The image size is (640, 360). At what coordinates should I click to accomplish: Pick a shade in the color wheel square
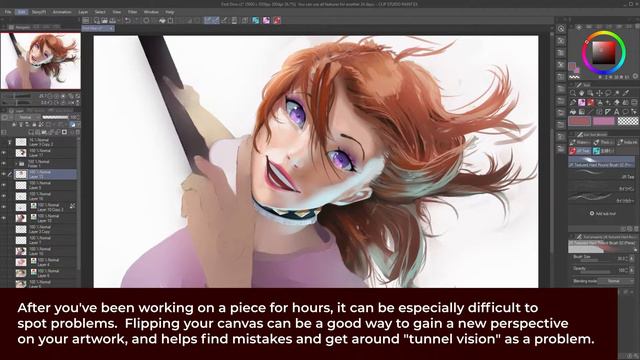[x=604, y=52]
